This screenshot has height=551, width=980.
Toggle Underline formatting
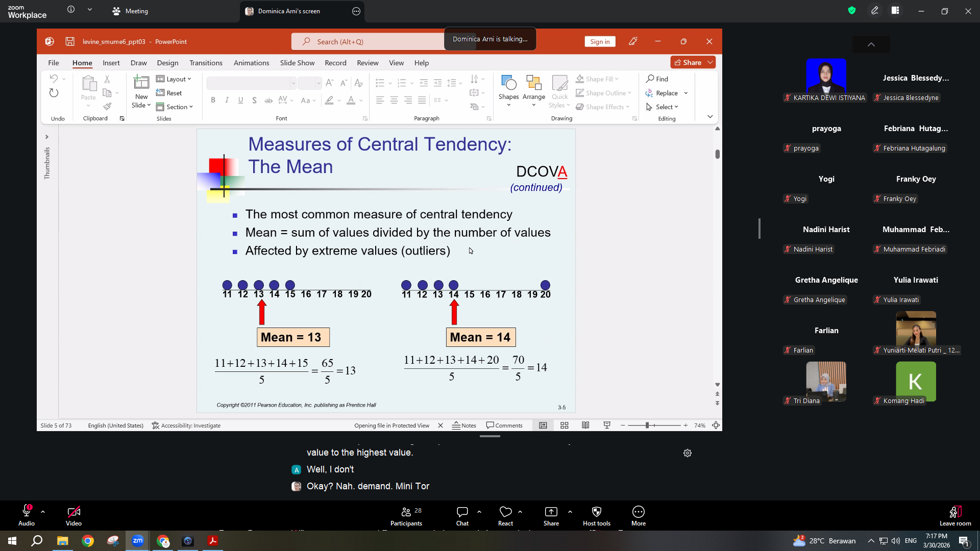pos(240,100)
